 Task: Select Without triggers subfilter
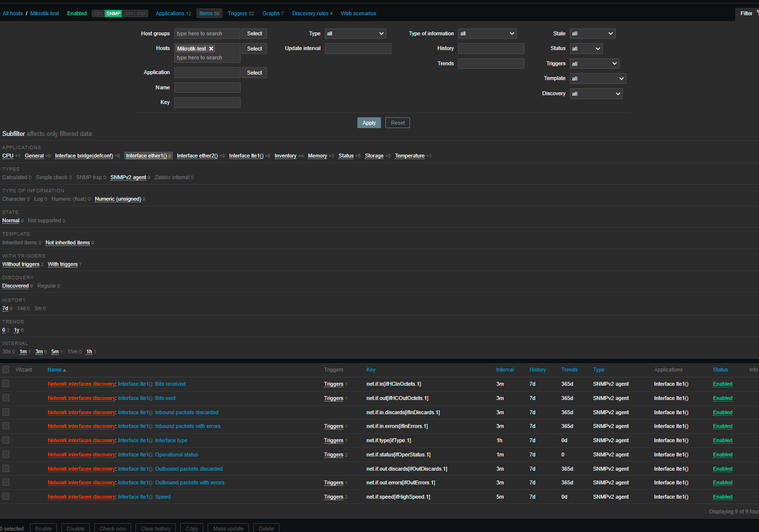click(x=21, y=264)
